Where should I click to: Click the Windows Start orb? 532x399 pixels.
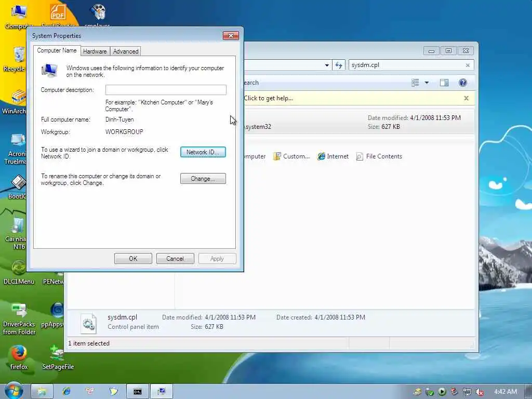[14, 391]
